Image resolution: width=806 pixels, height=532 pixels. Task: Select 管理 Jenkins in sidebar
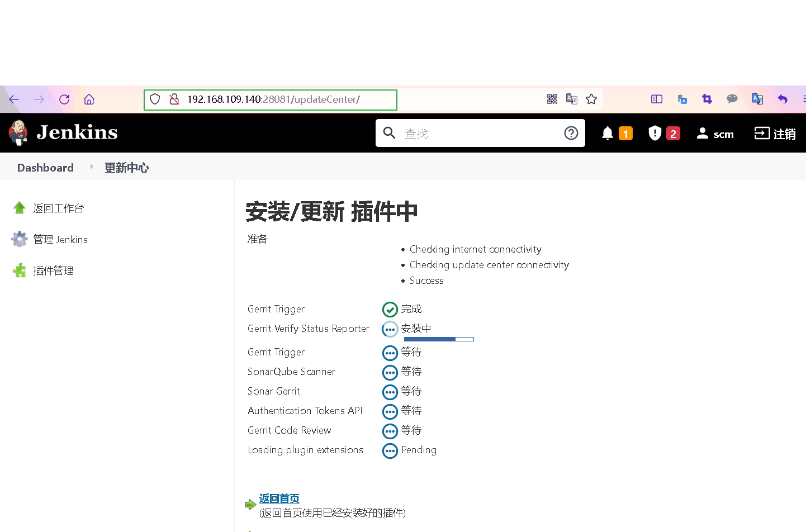[x=60, y=240]
